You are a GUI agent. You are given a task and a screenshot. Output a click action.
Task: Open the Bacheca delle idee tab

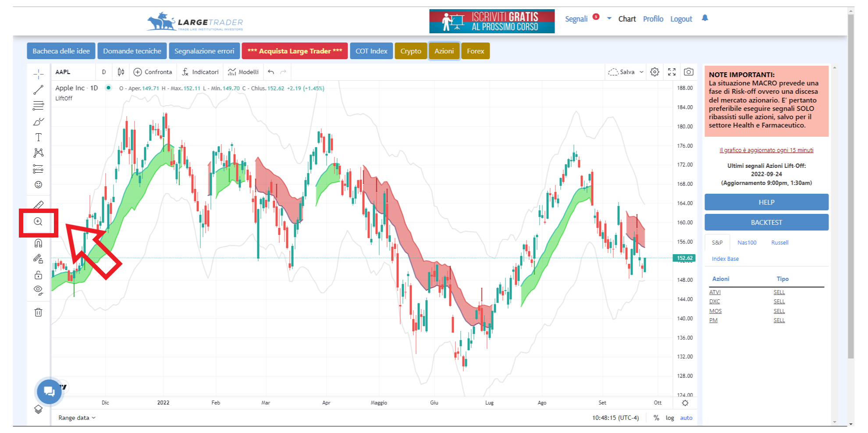61,51
